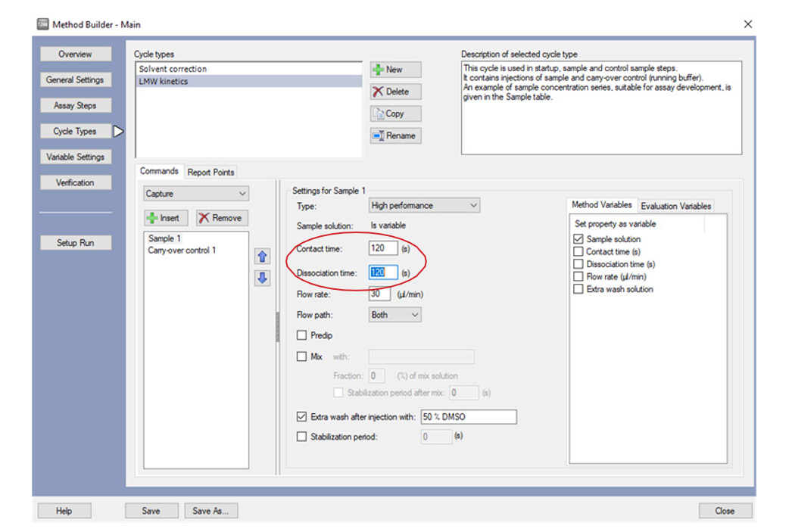This screenshot has width=792, height=532.
Task: Uncheck Extra wash after injection
Action: 302,416
